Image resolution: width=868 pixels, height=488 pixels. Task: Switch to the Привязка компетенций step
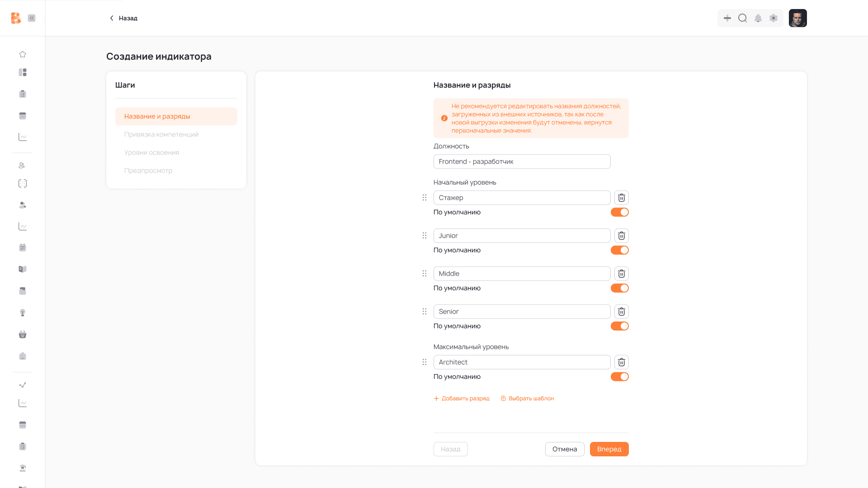pyautogui.click(x=161, y=134)
